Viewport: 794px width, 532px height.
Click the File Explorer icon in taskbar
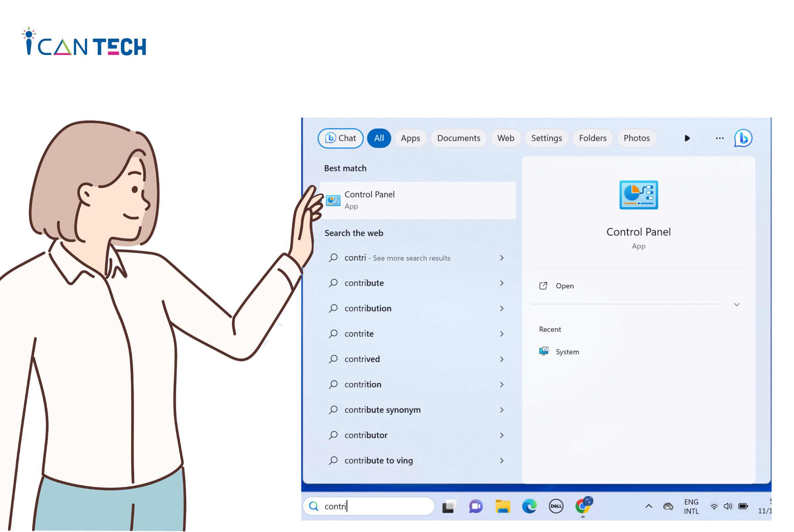tap(503, 507)
